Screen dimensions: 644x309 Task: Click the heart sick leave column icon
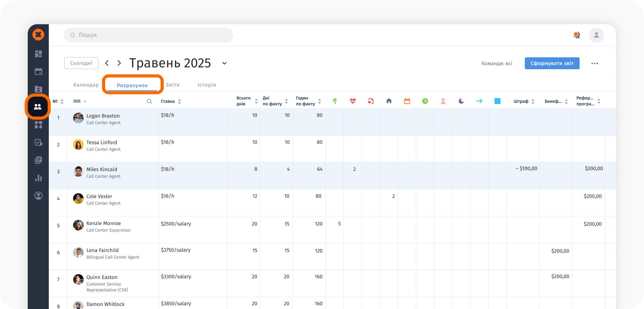pos(353,101)
